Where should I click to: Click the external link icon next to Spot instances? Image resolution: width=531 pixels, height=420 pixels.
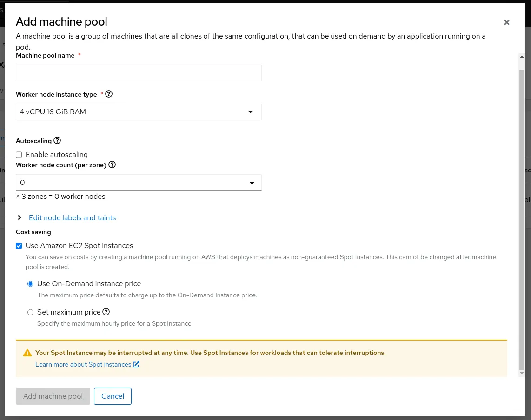click(136, 364)
